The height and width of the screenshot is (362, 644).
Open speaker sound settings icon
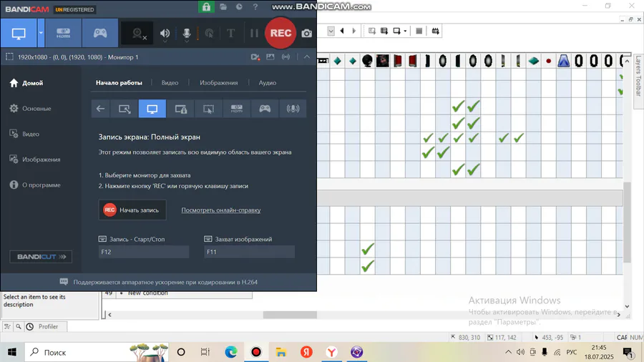click(165, 33)
